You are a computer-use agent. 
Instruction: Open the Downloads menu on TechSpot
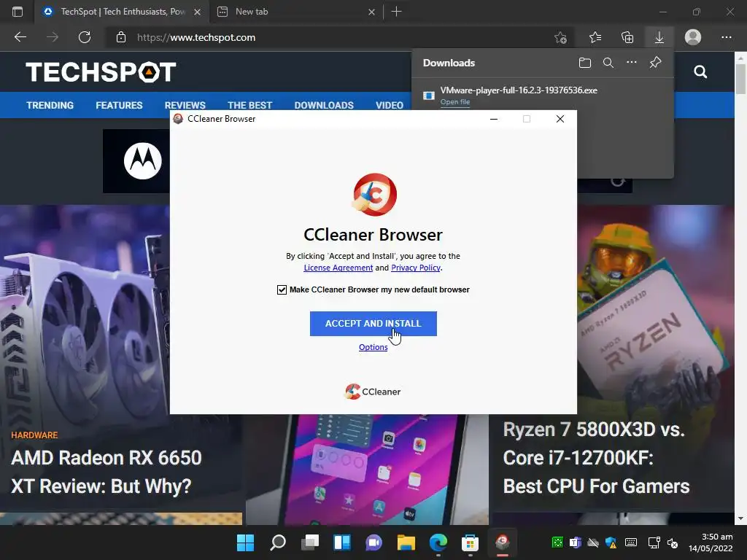(x=324, y=105)
